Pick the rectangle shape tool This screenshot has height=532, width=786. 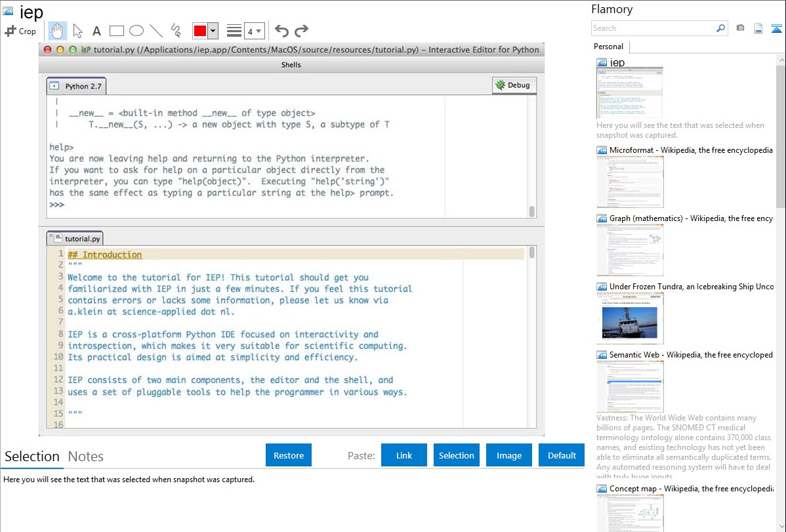pyautogui.click(x=117, y=31)
